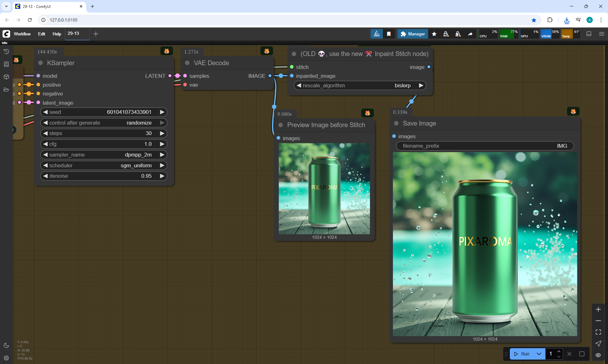608x364 pixels.
Task: Click the Manager button
Action: [x=413, y=34]
